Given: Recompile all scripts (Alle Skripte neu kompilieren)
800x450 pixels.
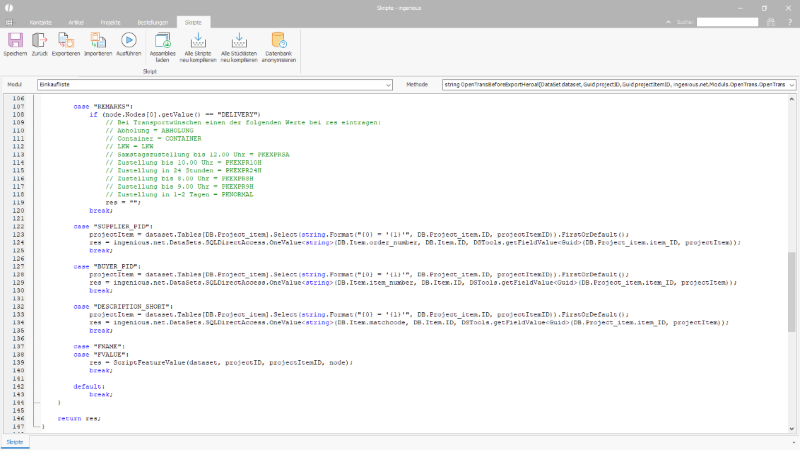Looking at the screenshot, I should [x=198, y=47].
